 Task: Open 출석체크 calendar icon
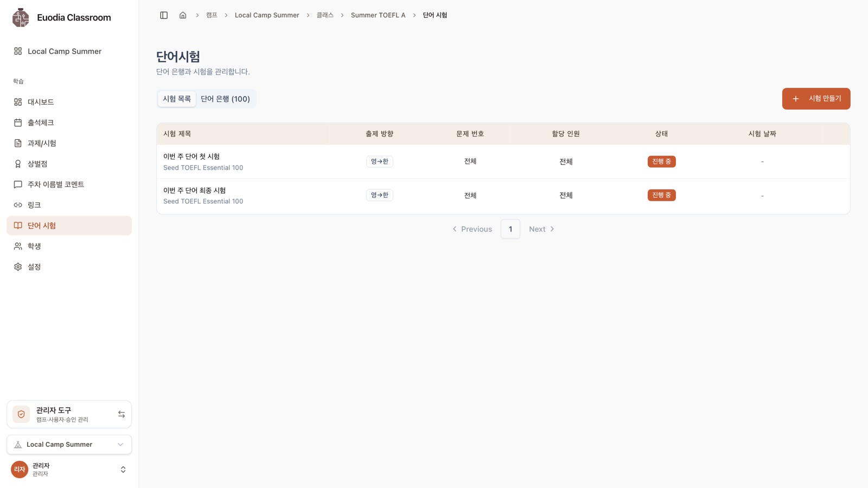tap(18, 123)
